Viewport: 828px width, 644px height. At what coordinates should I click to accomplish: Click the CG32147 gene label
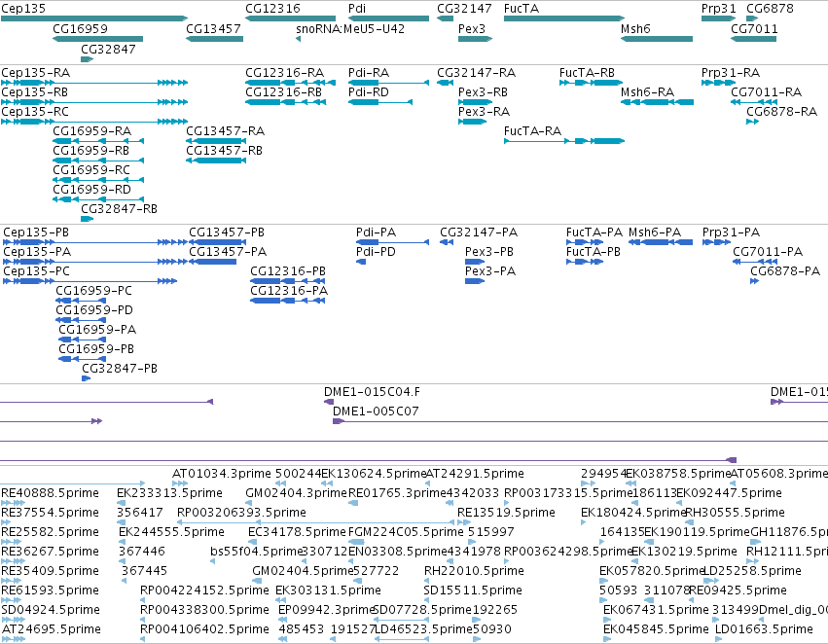tap(465, 9)
